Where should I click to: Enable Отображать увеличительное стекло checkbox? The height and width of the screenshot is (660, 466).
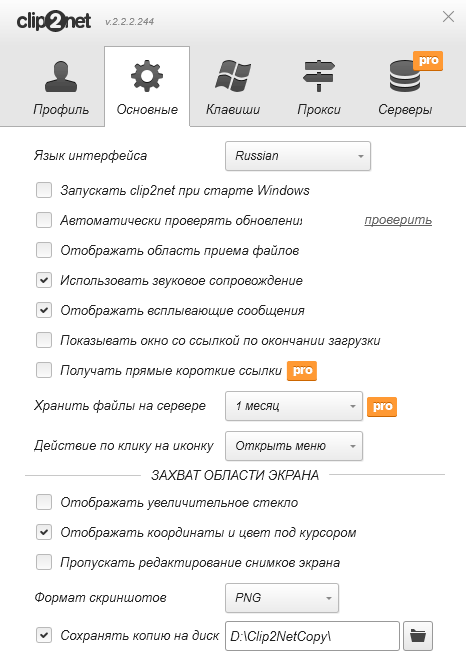pyautogui.click(x=44, y=502)
